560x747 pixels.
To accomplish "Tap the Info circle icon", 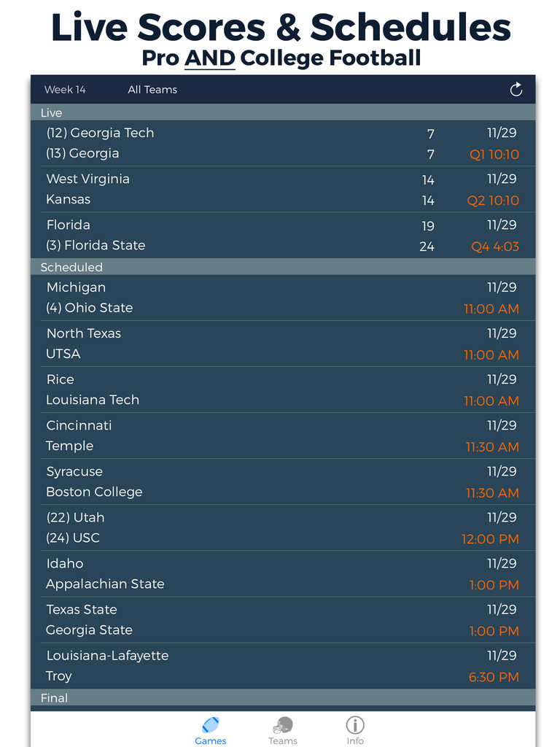I will [355, 724].
